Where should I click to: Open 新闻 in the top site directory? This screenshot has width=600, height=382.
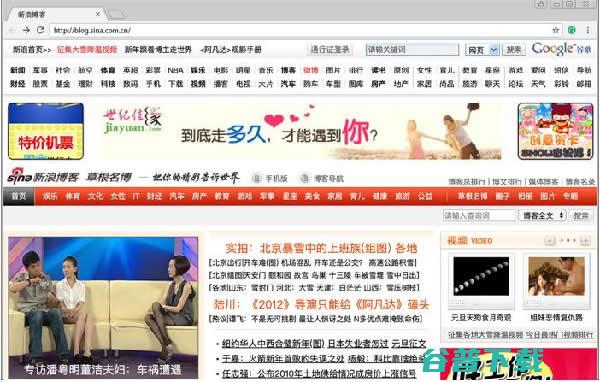[x=17, y=70]
